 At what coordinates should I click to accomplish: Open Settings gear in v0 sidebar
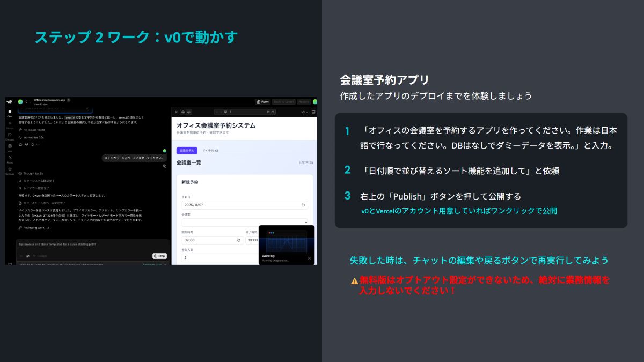(x=10, y=171)
